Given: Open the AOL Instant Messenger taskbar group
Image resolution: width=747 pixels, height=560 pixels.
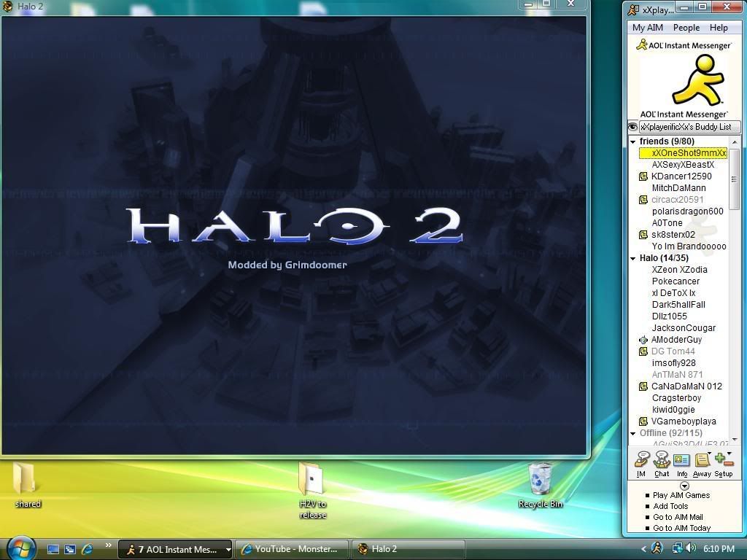Looking at the screenshot, I should tap(175, 550).
